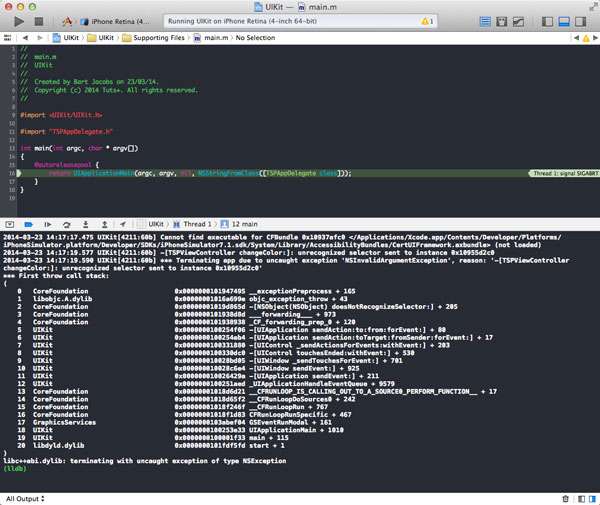Click objc_exception_throw stack line
This screenshot has width=600, height=505.
182,299
